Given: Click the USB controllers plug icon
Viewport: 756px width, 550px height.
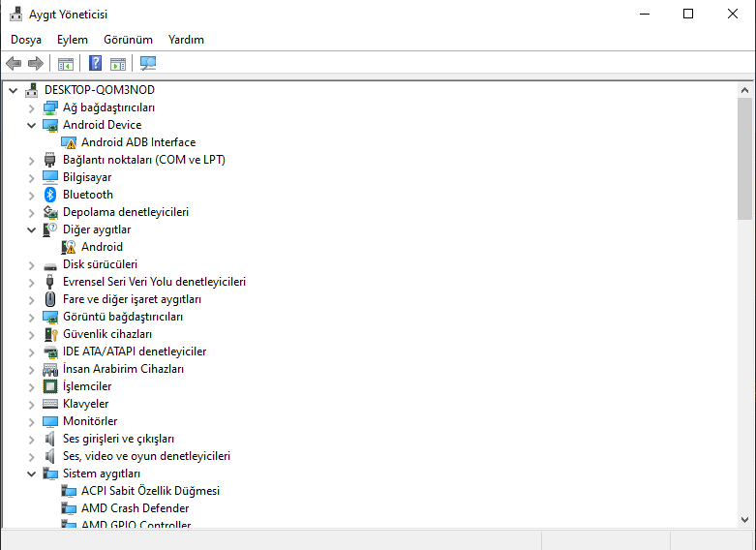Looking at the screenshot, I should coord(50,282).
